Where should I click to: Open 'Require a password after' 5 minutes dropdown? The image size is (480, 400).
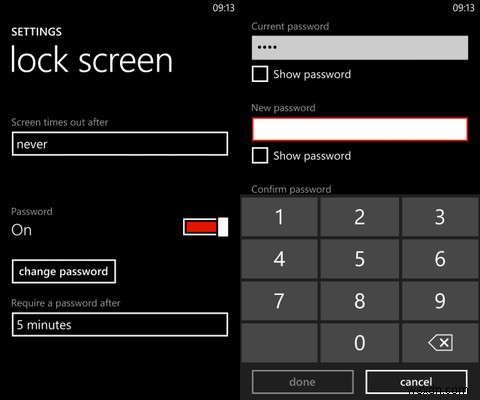click(x=120, y=324)
